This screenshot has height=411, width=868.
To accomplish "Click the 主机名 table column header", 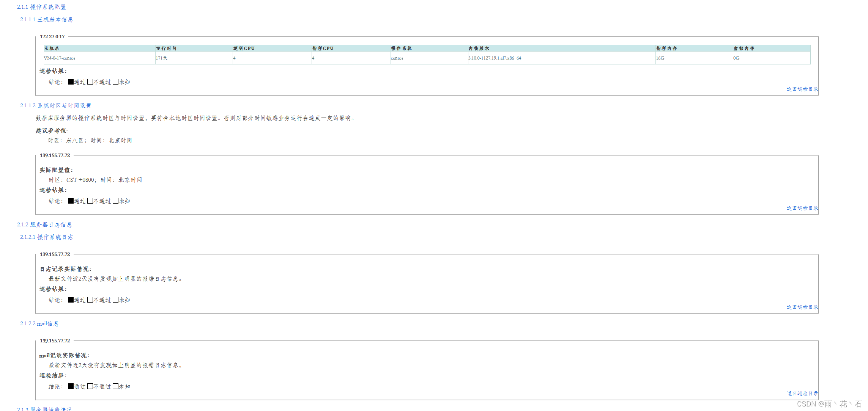I will point(52,48).
